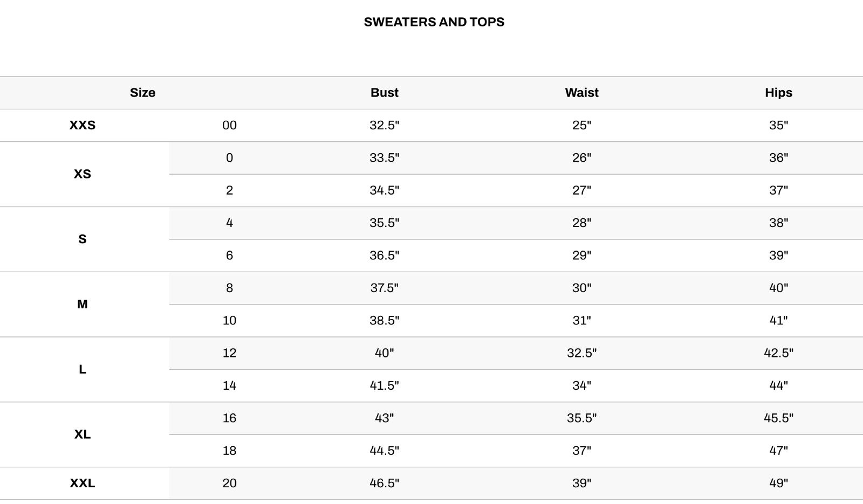The image size is (863, 504).
Task: Click numeric size 14 cell
Action: pyautogui.click(x=229, y=385)
